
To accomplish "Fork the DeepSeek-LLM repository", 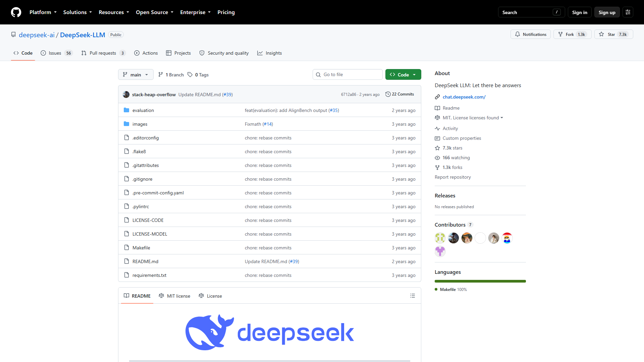I will pyautogui.click(x=572, y=35).
